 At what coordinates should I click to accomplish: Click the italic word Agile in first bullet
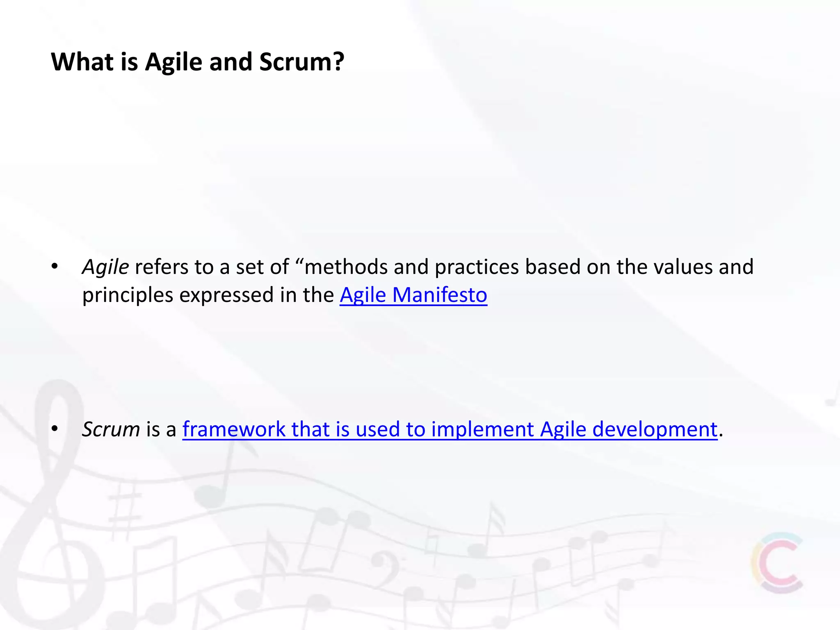[x=106, y=267]
